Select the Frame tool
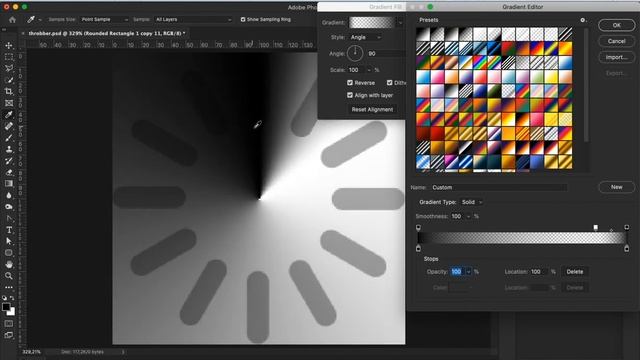The height and width of the screenshot is (360, 640). coord(9,103)
